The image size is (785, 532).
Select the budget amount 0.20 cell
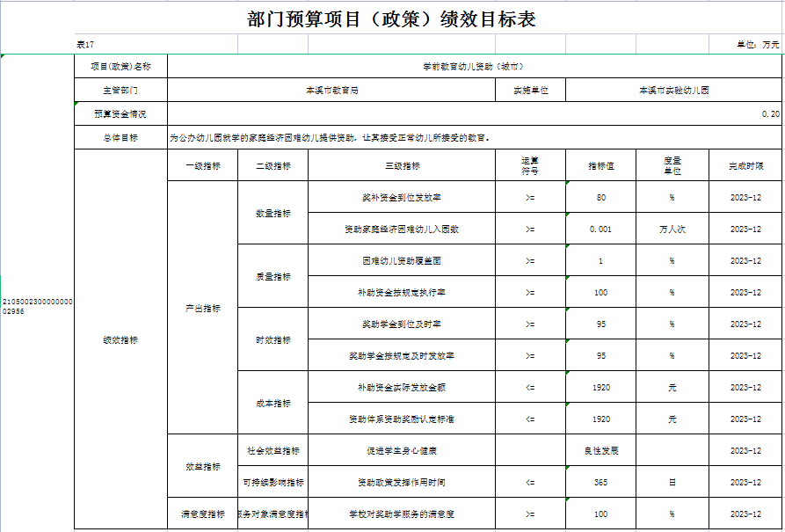(x=474, y=113)
